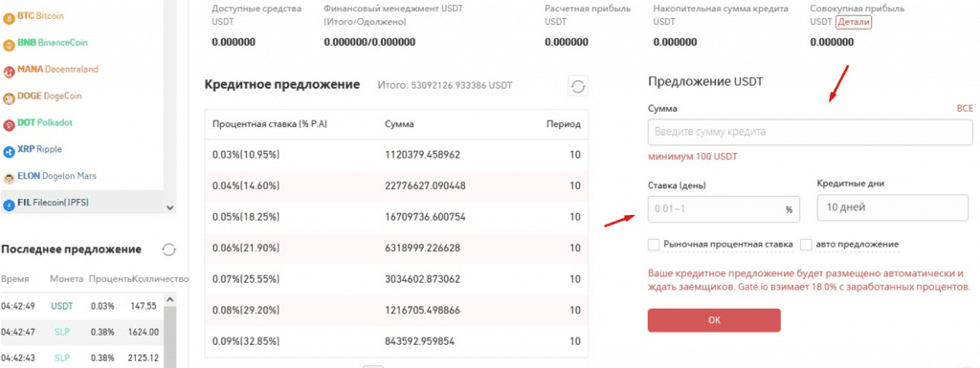Screen dimensions: 980x368
Task: Submit the offer with the OK button
Action: pyautogui.click(x=714, y=320)
